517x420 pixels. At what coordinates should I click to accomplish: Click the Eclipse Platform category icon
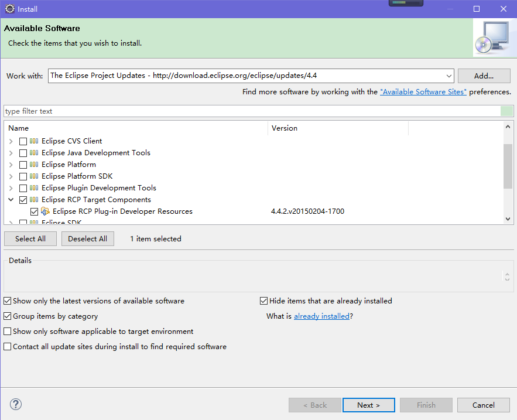click(x=34, y=164)
